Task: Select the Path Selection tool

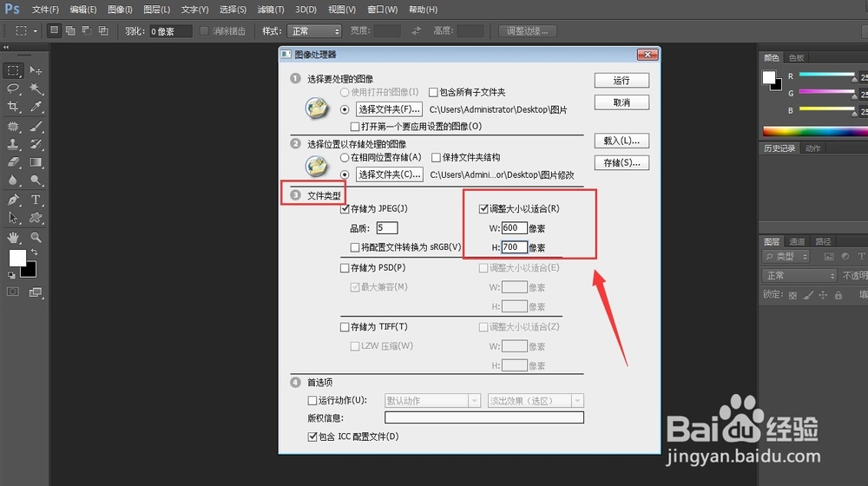Action: 13,218
